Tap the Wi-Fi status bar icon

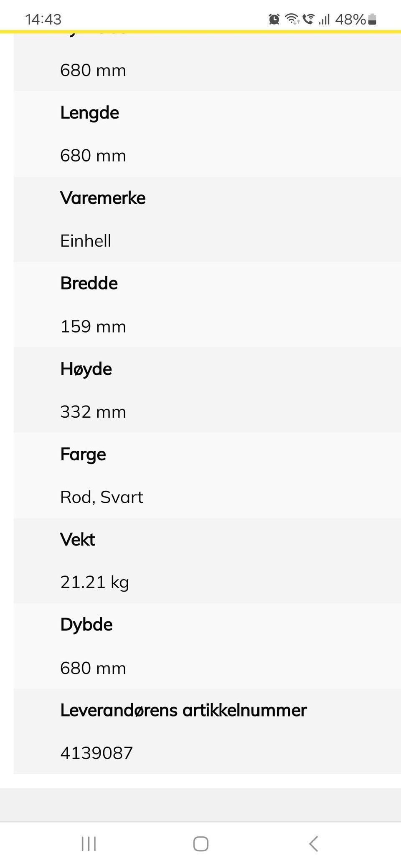tap(292, 19)
